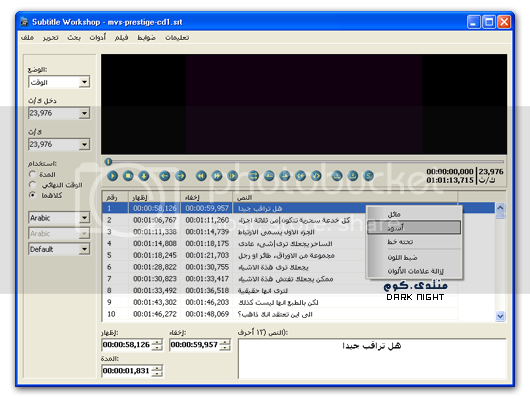Click the إخفاء (hide) column header
530x399 pixels.
pos(207,197)
